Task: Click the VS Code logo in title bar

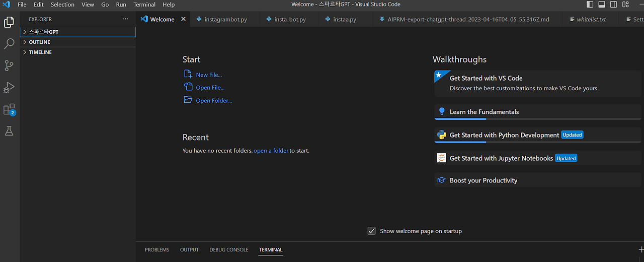Action: pyautogui.click(x=6, y=5)
